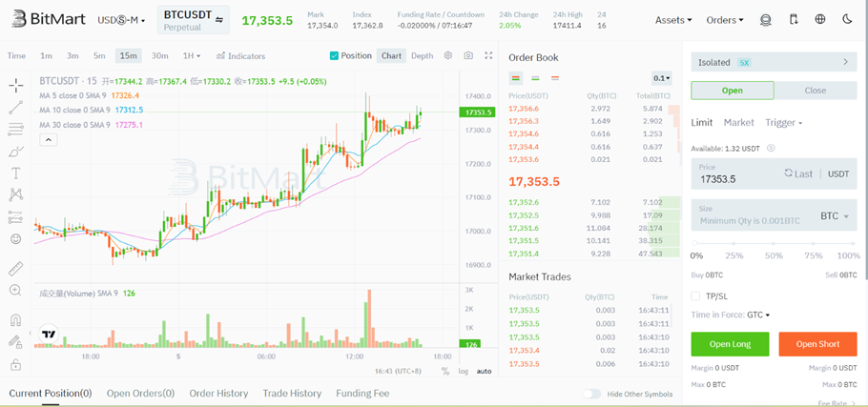868x407 pixels.
Task: Change order book 0.1 precision dropdown
Action: 662,78
